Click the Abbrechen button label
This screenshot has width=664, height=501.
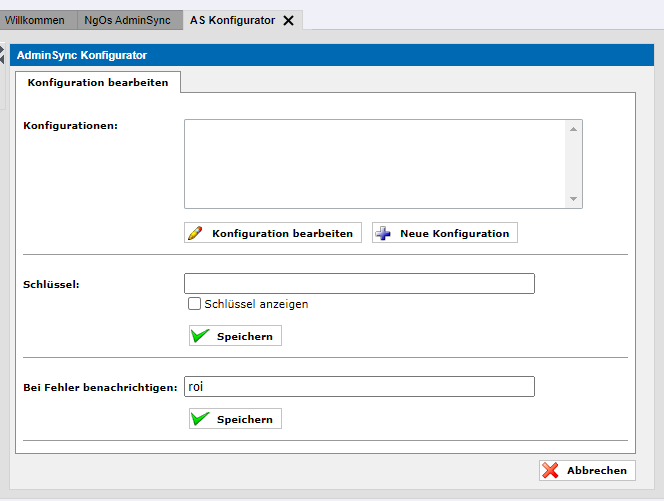(597, 471)
